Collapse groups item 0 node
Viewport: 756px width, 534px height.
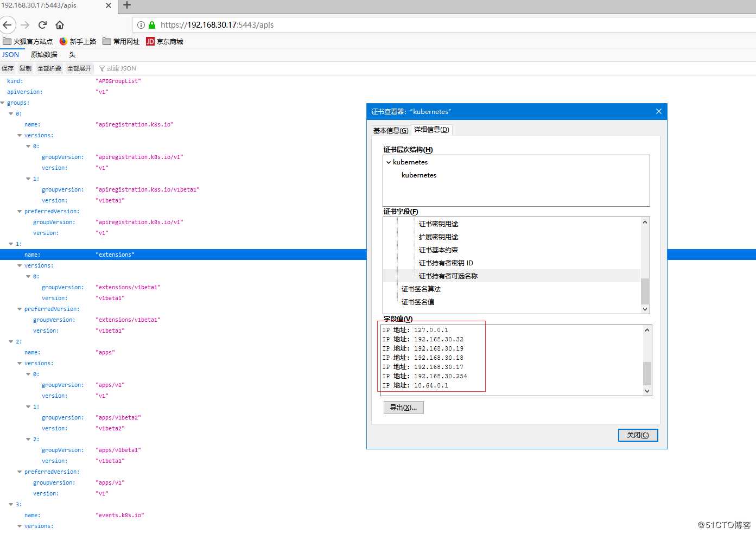pos(11,113)
